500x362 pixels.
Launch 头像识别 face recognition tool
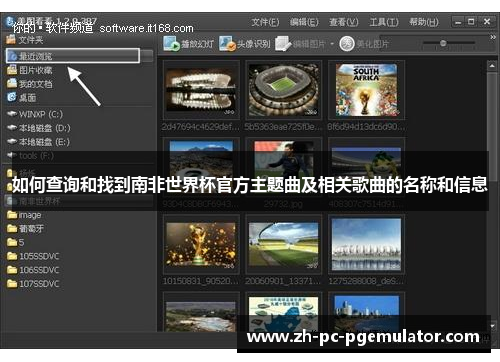click(245, 44)
